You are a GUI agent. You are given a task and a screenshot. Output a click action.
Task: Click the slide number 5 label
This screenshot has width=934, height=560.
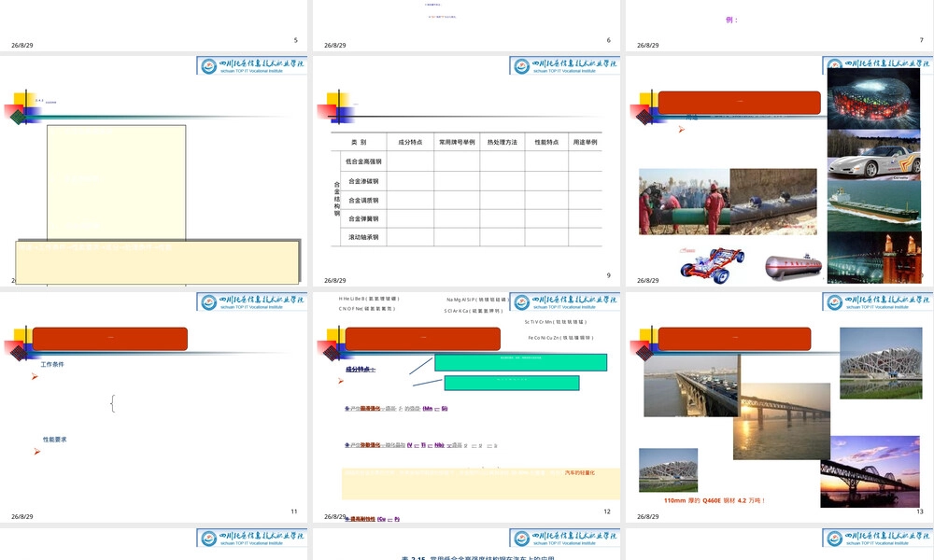click(295, 40)
